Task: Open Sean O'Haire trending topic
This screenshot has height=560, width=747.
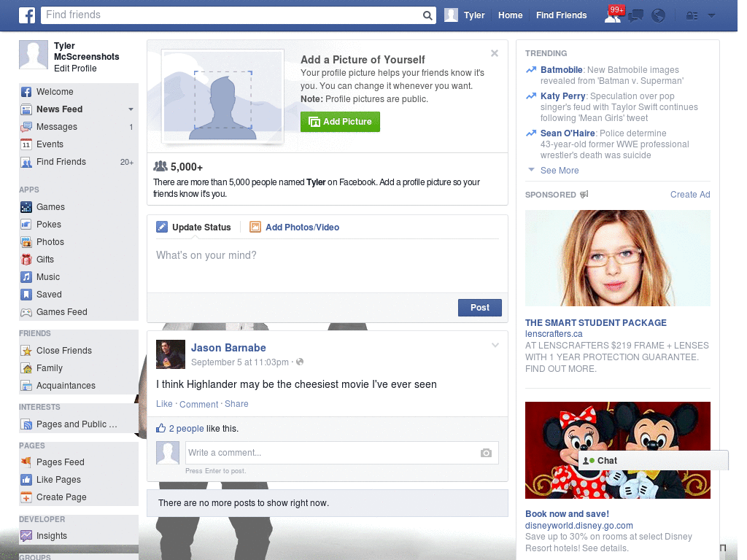Action: coord(568,133)
